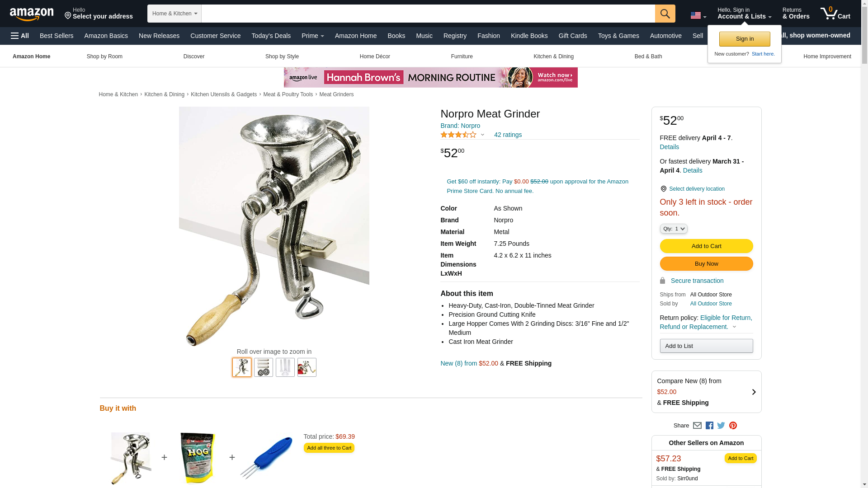
Task: Select the Furniture tab in Amazon Home
Action: coord(462,56)
